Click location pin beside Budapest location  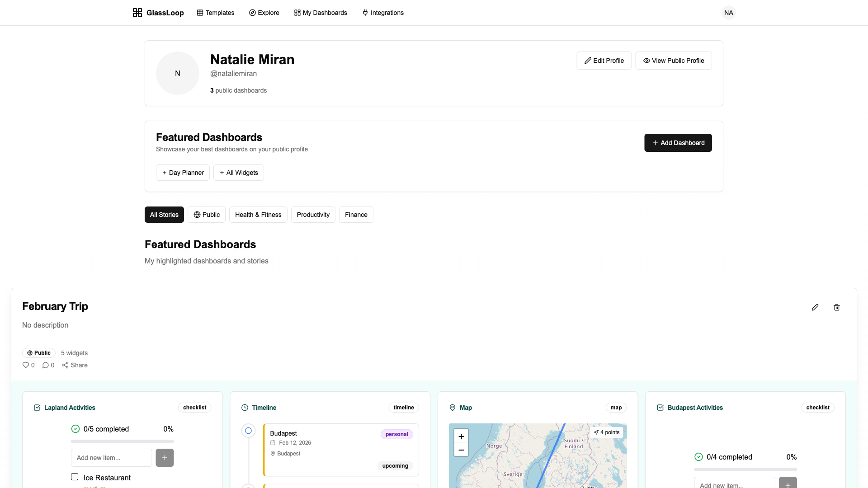(x=273, y=454)
